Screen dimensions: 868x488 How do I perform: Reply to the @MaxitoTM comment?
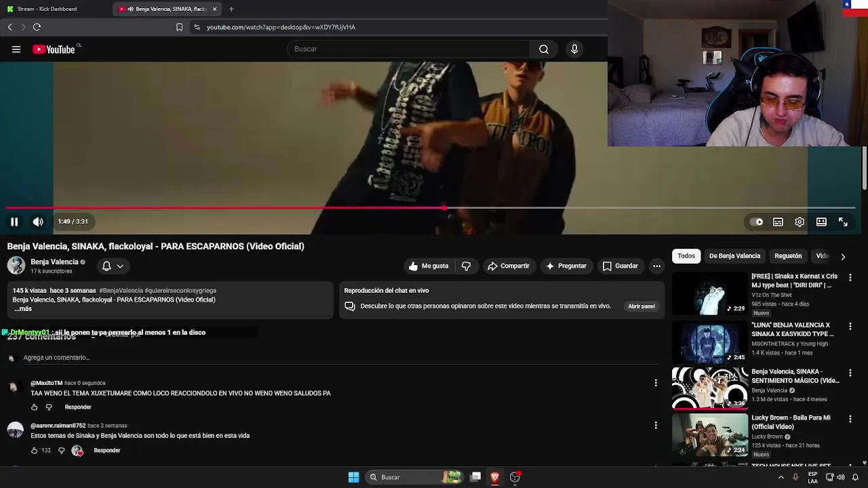[78, 407]
